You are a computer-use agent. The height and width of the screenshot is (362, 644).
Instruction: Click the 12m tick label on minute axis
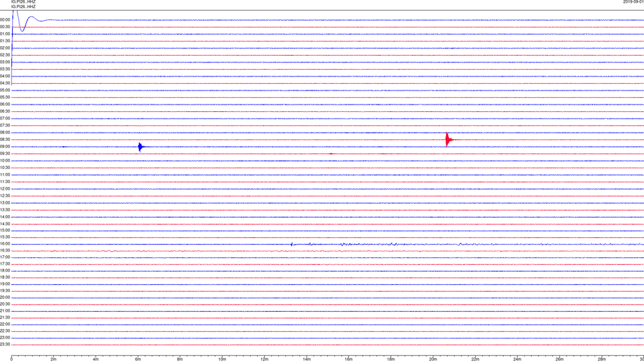pos(264,359)
